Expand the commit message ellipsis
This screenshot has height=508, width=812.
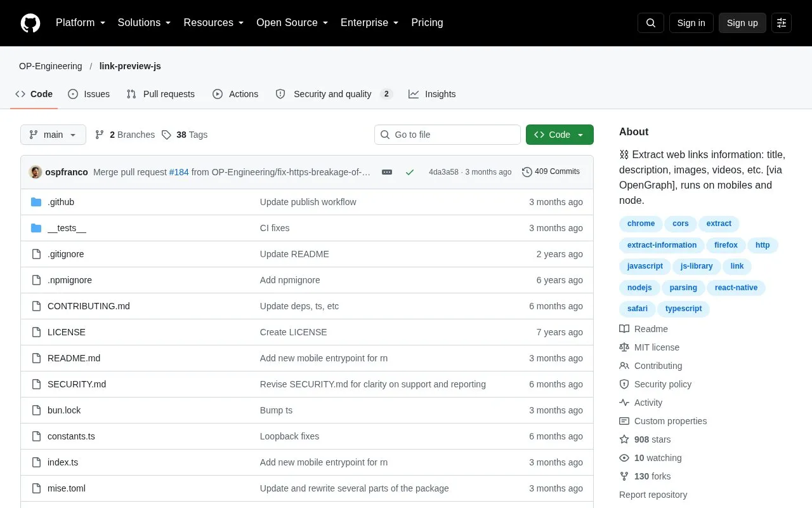(x=387, y=172)
